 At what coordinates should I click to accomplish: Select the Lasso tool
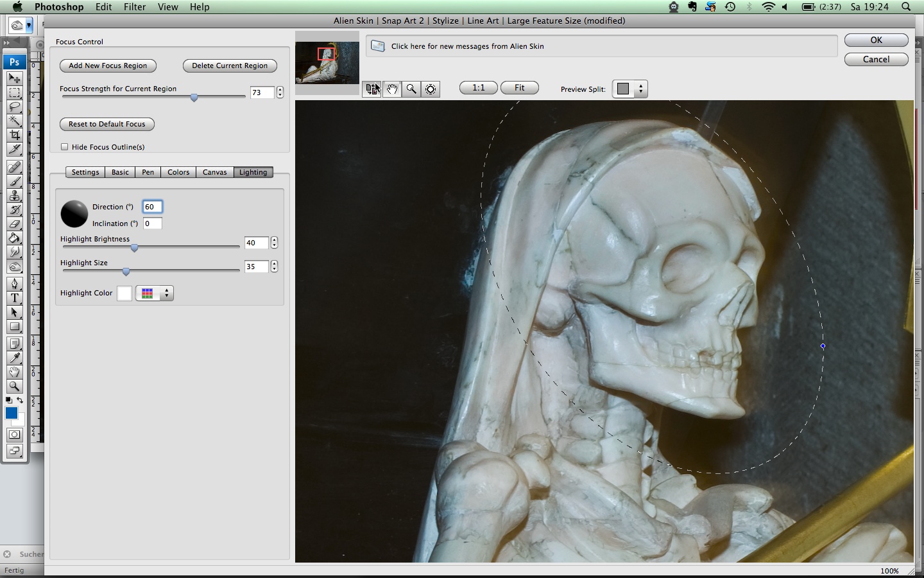[14, 107]
